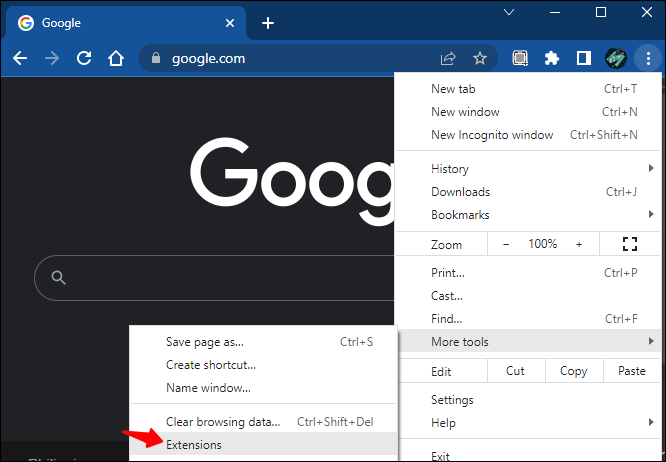666x462 pixels.
Task: Select Print... in the menu
Action: [528, 273]
